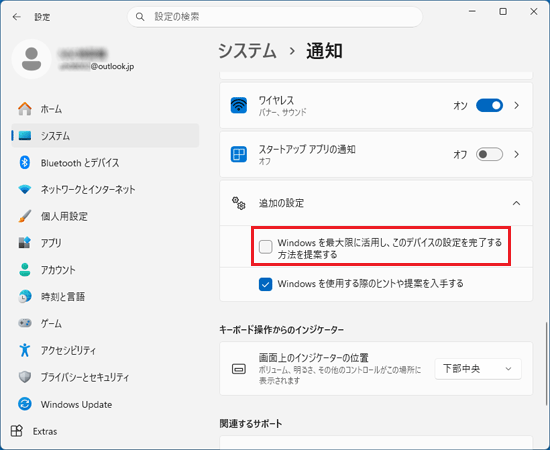Turn on スタートアップ アプリの通知 toggle

tap(489, 154)
